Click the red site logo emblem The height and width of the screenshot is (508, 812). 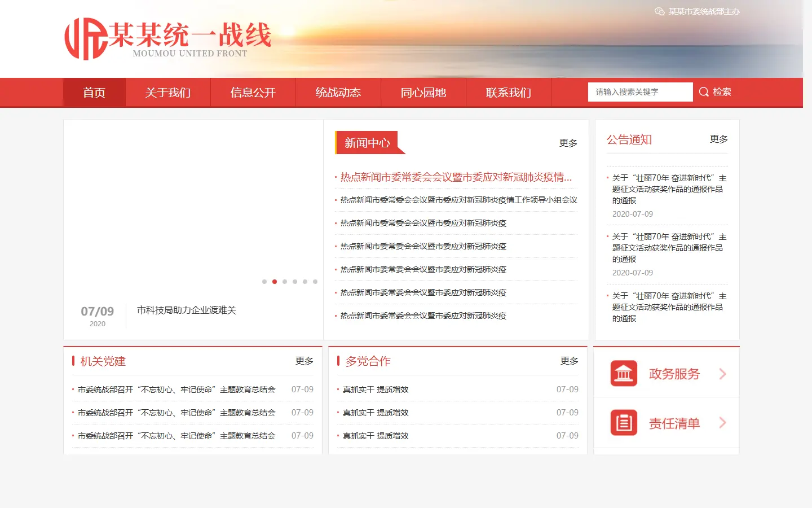(x=86, y=38)
